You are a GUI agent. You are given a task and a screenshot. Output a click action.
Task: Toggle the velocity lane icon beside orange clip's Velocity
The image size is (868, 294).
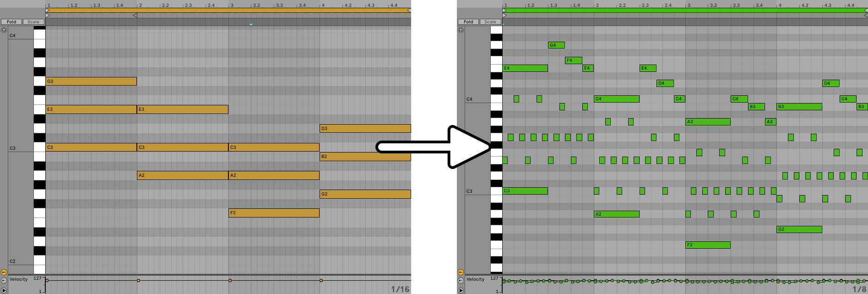tap(4, 280)
